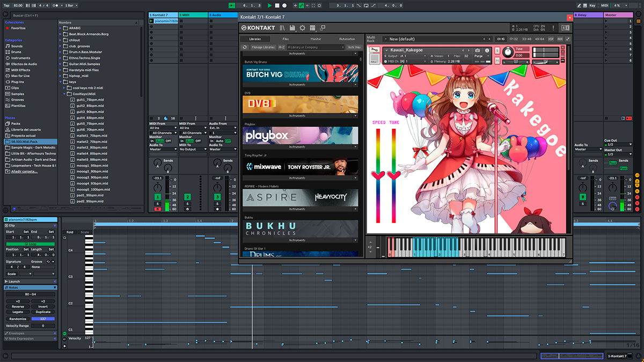Click the A-Z sort button
644x362 pixels.
pyautogui.click(x=282, y=47)
